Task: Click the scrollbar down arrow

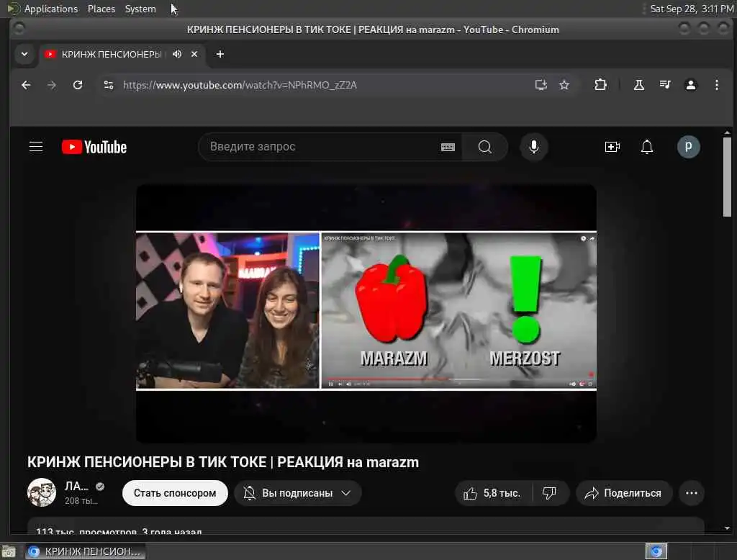Action: coord(727,528)
